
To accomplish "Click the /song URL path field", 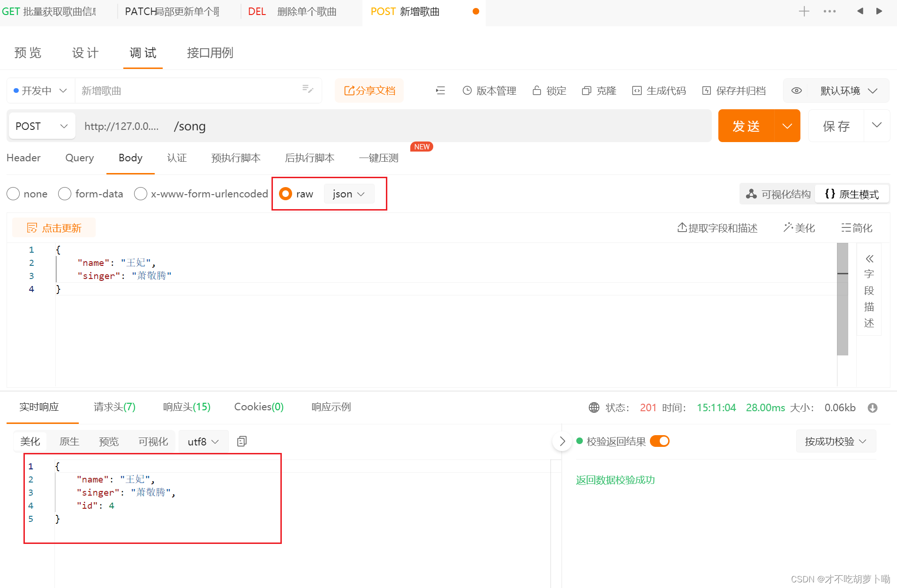I will coord(190,126).
